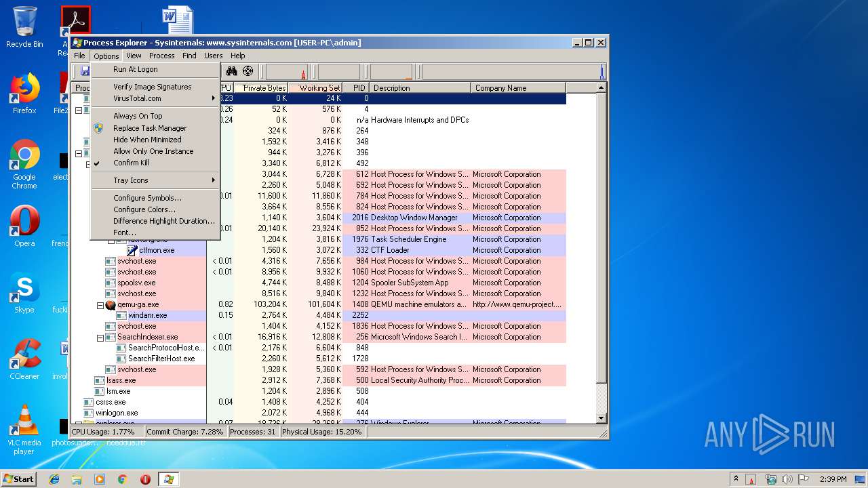Select windanr.exe process row
Viewport: 868px width, 488px height.
coord(319,315)
